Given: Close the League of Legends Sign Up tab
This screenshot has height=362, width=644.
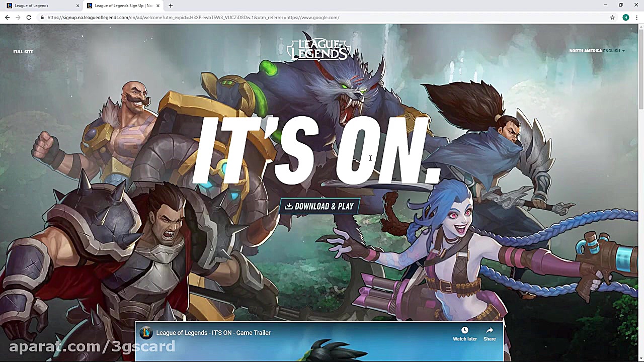Looking at the screenshot, I should 158,6.
